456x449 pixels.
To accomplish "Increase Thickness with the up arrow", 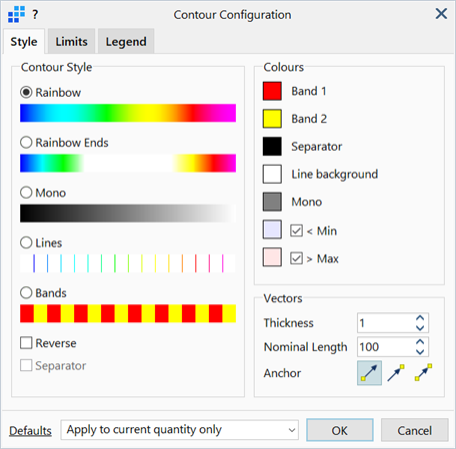I will pos(420,318).
